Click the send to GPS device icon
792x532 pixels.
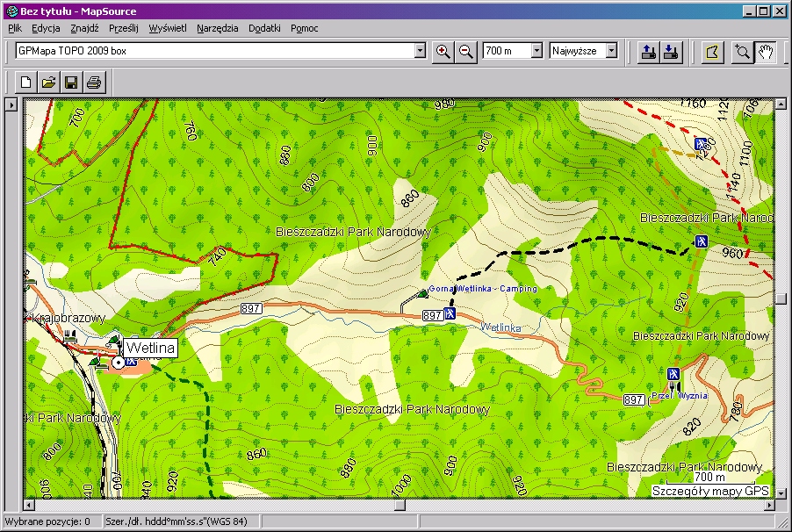click(x=649, y=52)
